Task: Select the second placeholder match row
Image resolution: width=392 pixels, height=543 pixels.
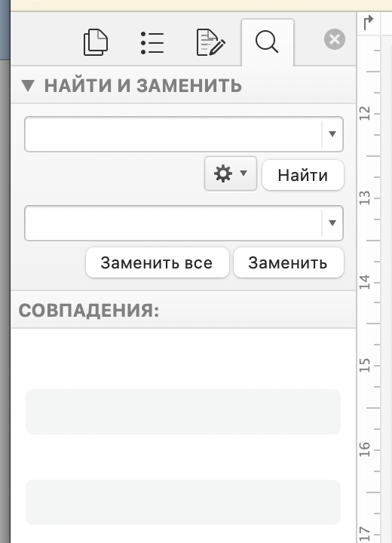Action: pyautogui.click(x=183, y=502)
